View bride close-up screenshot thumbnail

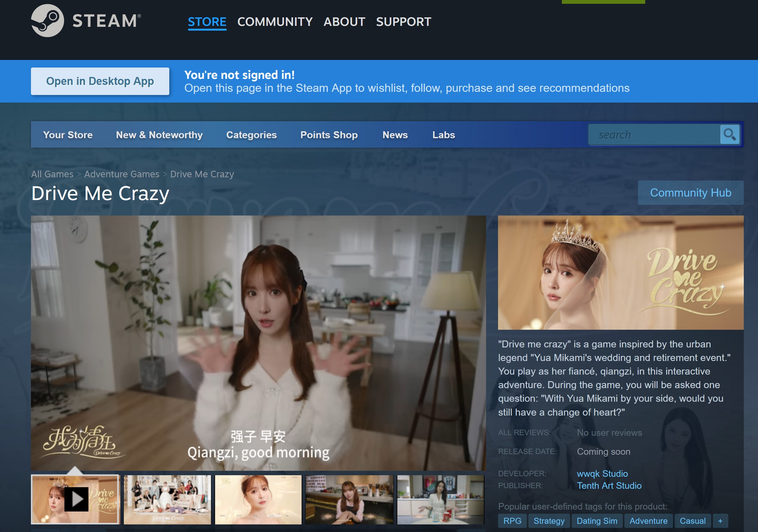[x=258, y=500]
